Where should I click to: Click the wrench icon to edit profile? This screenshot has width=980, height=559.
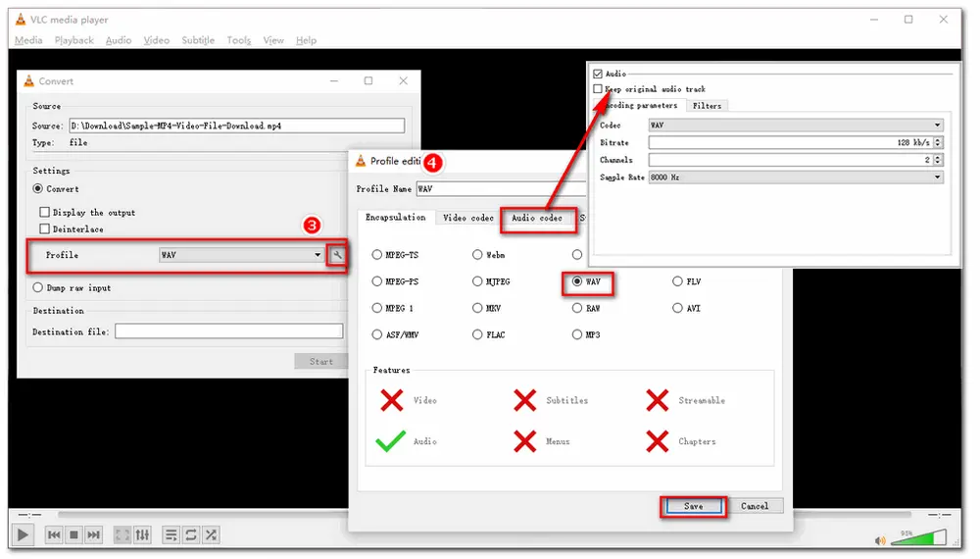(x=337, y=255)
